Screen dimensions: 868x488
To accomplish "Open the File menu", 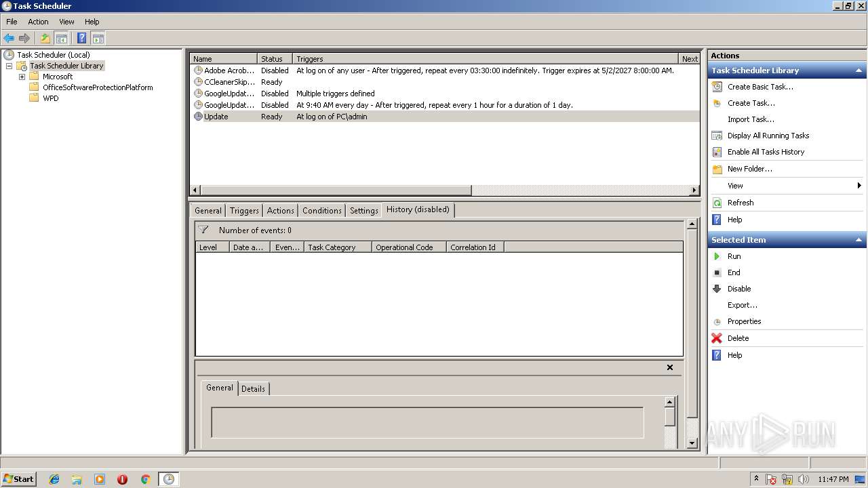I will (x=12, y=22).
